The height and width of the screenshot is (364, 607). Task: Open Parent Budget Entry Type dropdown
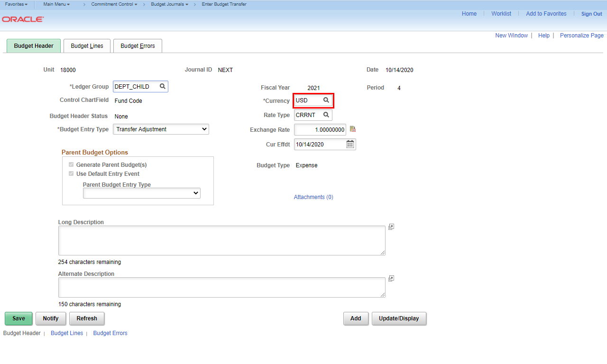(141, 193)
